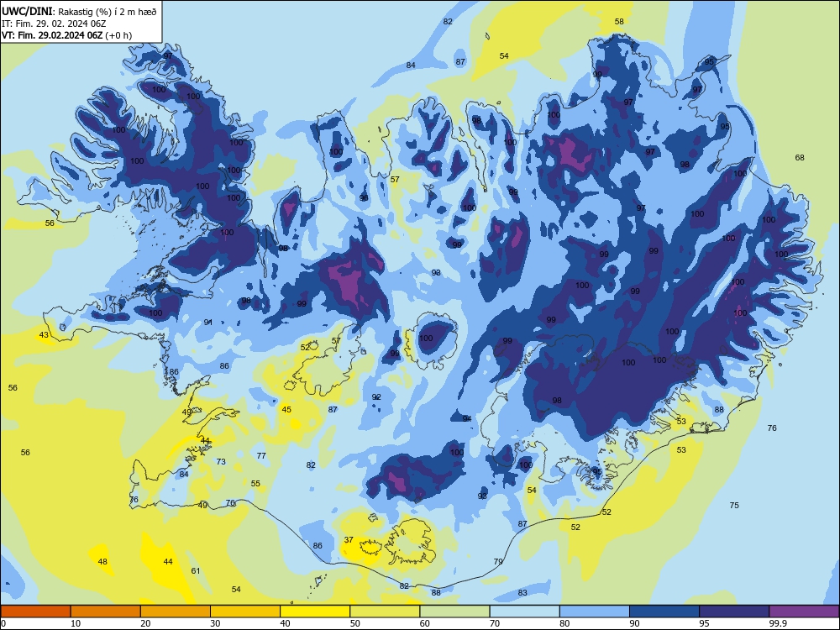Click the dark orange 0–10 legend swatch
840x630 pixels.
35,612
